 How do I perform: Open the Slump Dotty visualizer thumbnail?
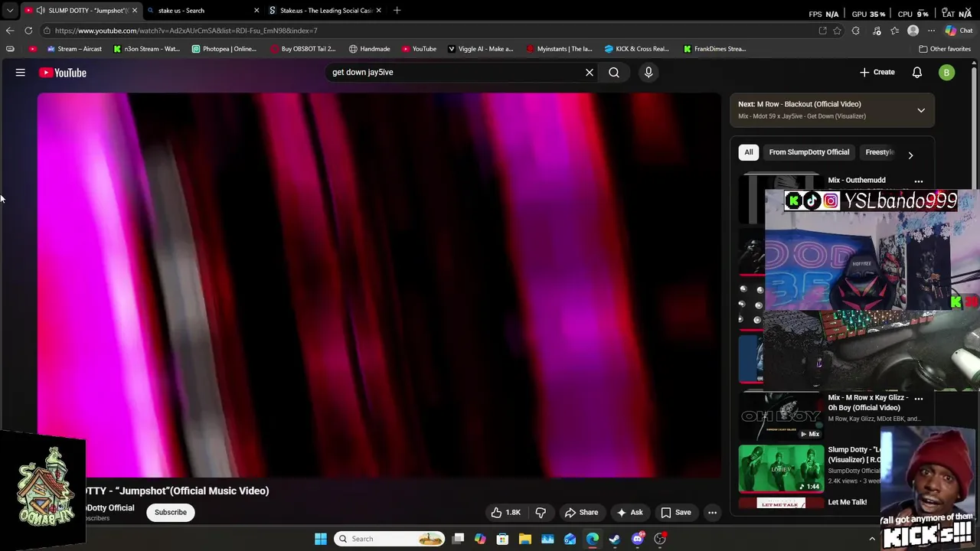tap(781, 468)
